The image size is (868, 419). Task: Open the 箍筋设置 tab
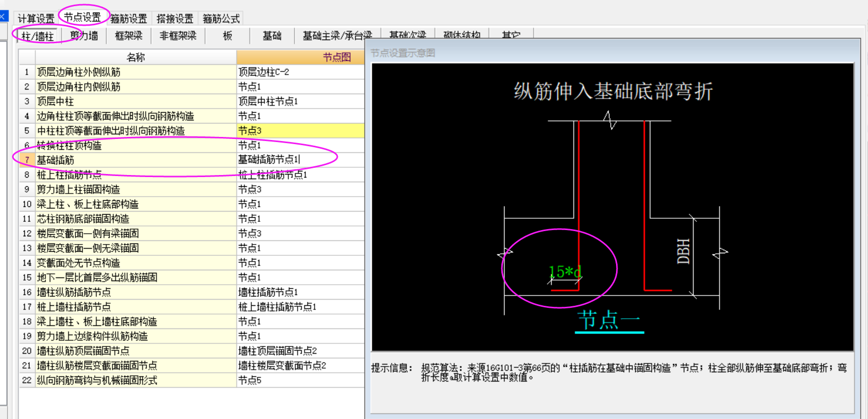pyautogui.click(x=129, y=19)
